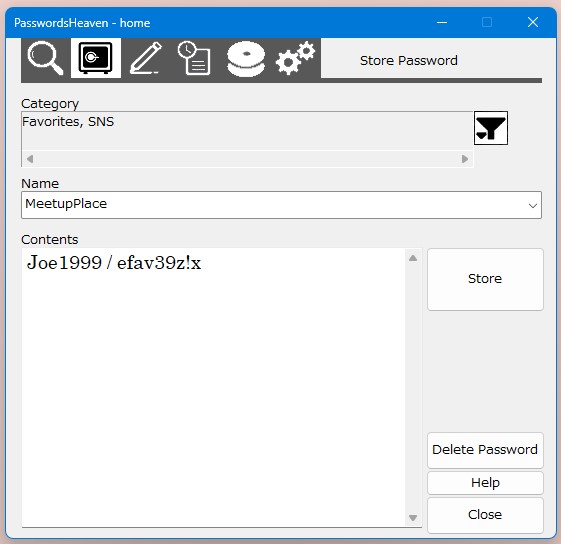The height and width of the screenshot is (544, 561).
Task: Open the clock and document history icon
Action: point(194,58)
